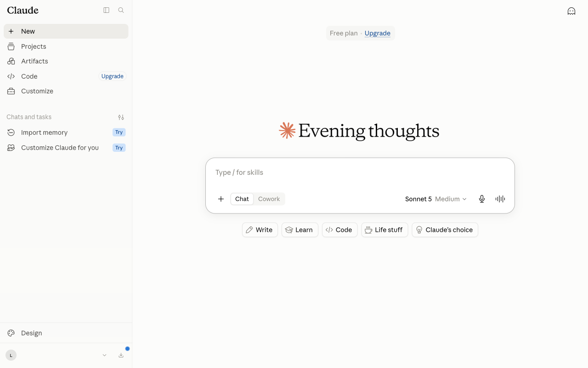Launch voice mode via the waveform icon
Screen dimensions: 588x368
pos(500,199)
